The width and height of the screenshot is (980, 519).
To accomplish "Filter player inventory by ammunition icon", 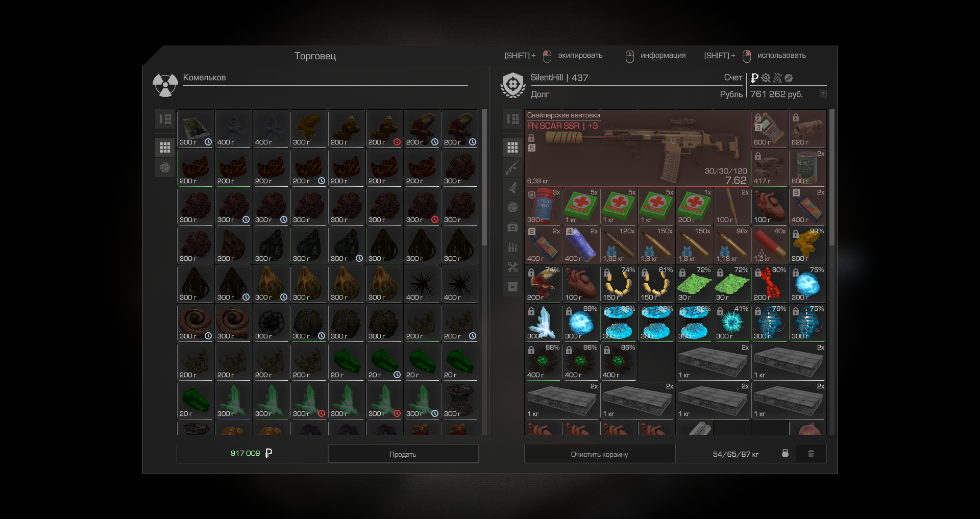I will pyautogui.click(x=512, y=247).
